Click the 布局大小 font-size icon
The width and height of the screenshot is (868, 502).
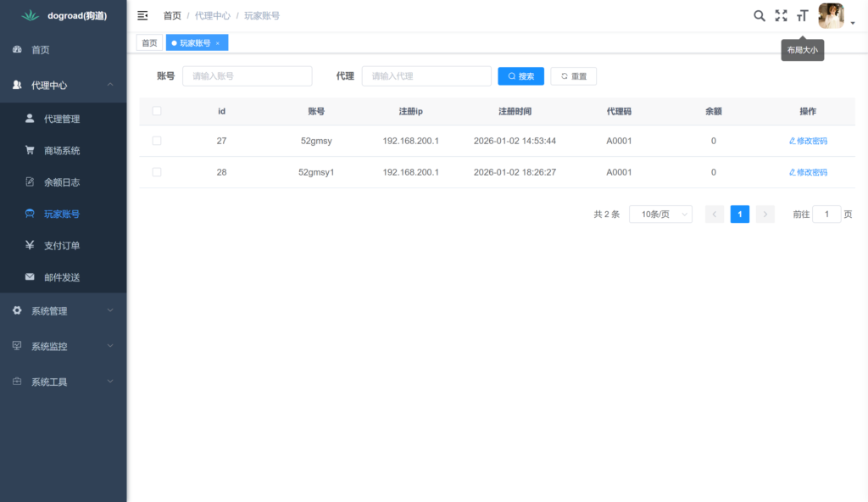coord(802,14)
